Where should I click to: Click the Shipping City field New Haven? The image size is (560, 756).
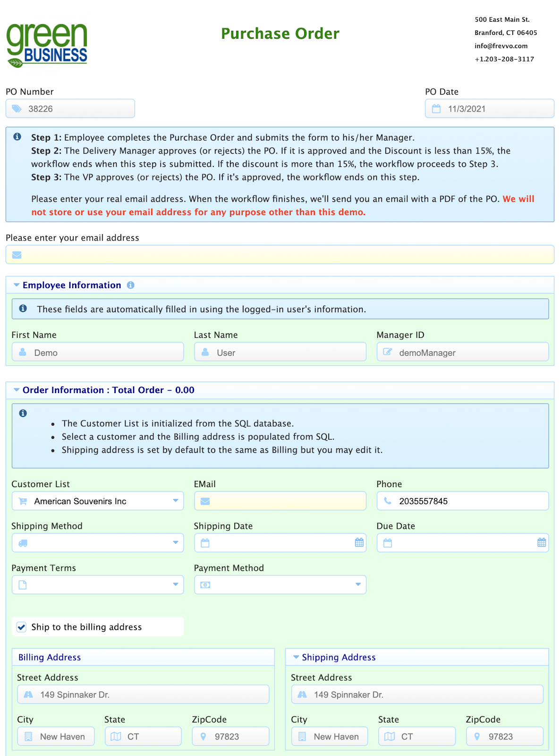(x=330, y=737)
